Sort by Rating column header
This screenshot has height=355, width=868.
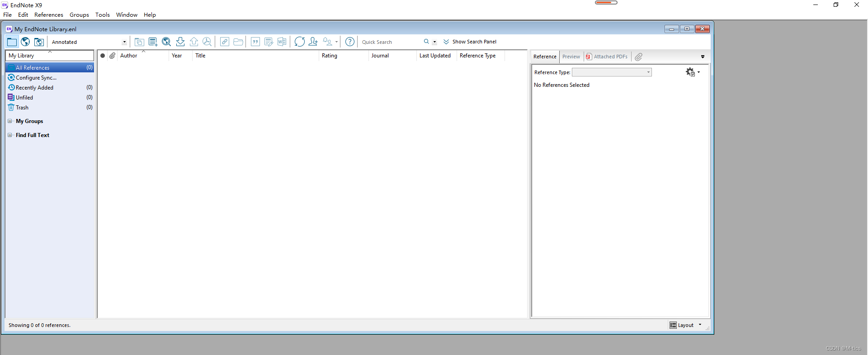(x=344, y=56)
